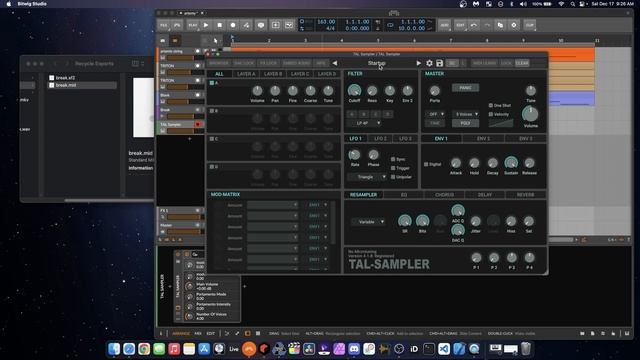Open the DELAY effects tab
The height and width of the screenshot is (360, 640).
point(484,195)
